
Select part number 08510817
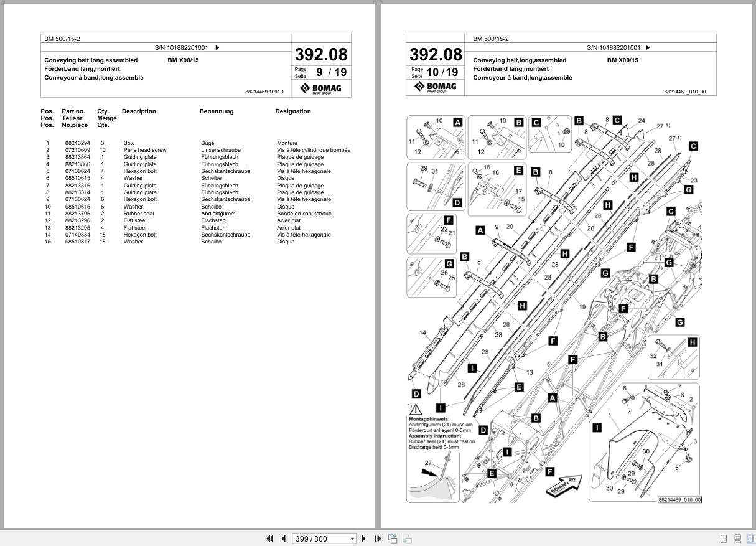click(x=77, y=242)
